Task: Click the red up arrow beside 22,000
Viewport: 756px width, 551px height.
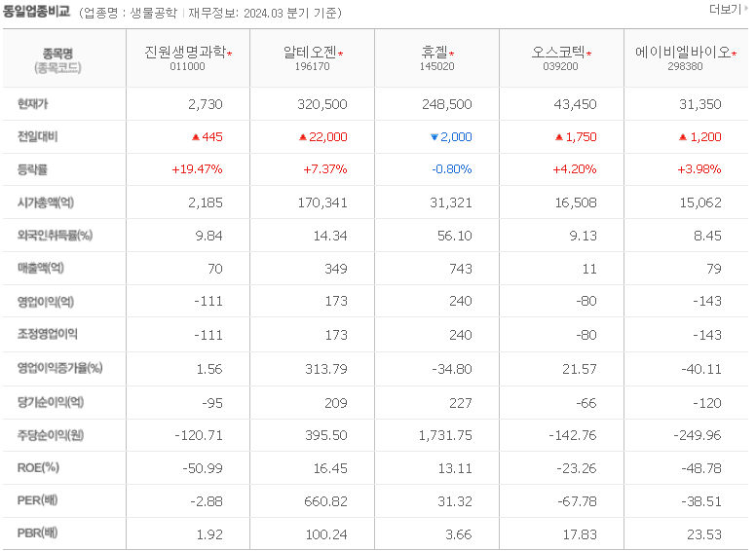Action: [x=302, y=137]
